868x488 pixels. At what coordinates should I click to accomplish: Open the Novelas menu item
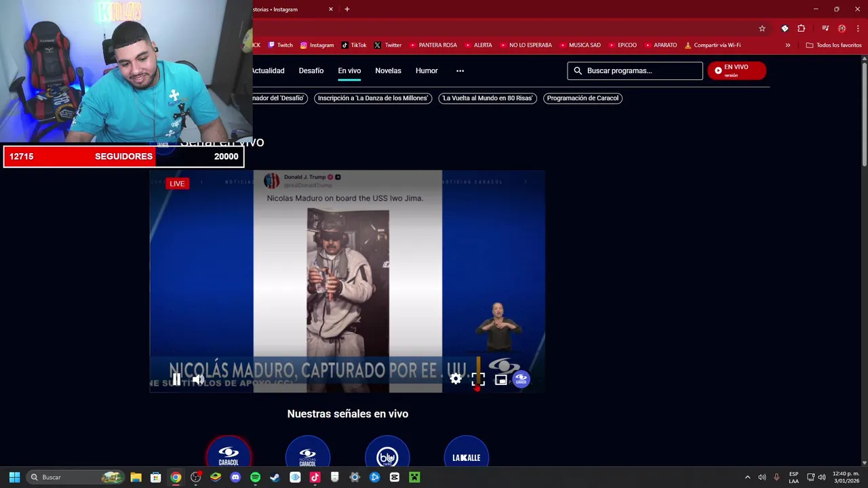pos(388,70)
